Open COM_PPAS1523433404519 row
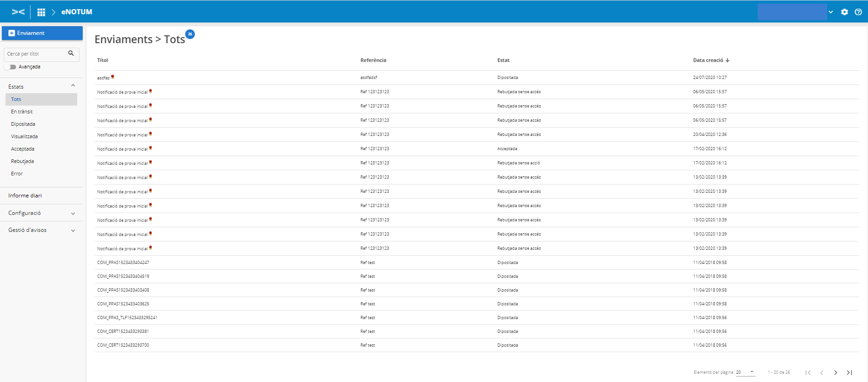 pos(477,276)
